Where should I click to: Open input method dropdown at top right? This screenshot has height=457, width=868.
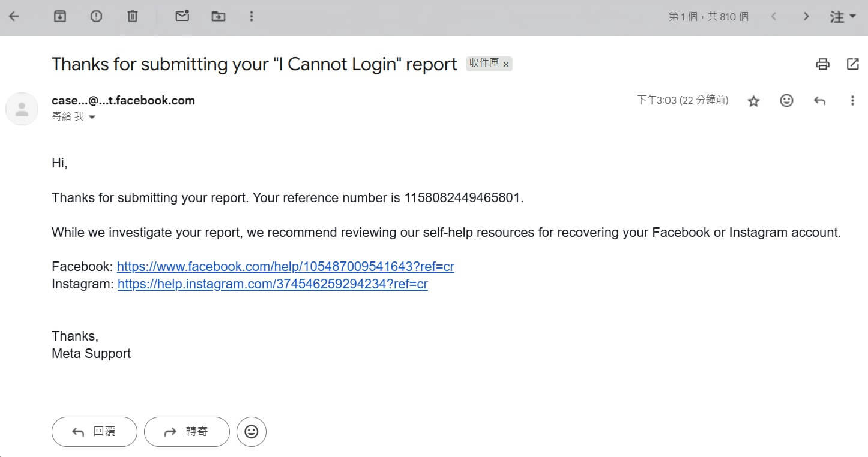(843, 17)
